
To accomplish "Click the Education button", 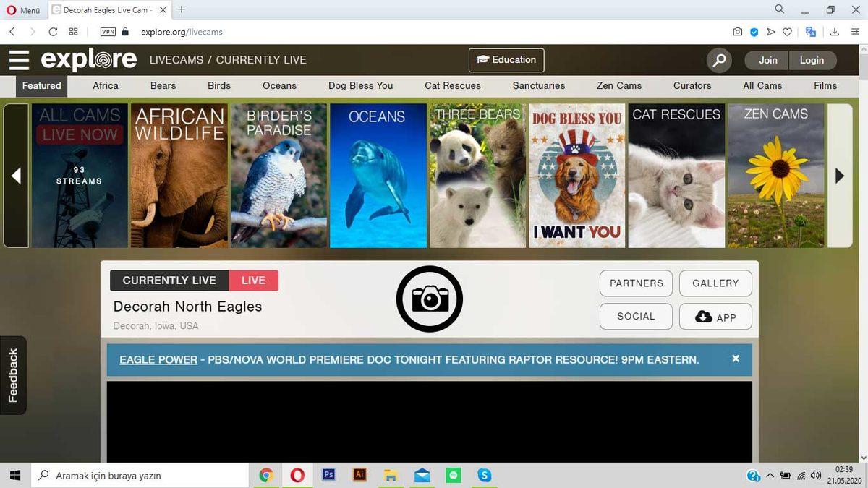I will point(506,60).
